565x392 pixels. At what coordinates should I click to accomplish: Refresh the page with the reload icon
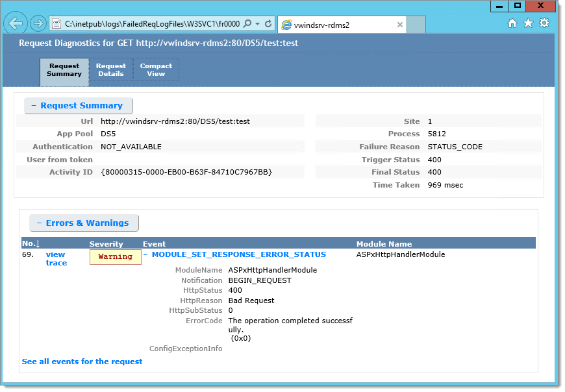[x=268, y=24]
